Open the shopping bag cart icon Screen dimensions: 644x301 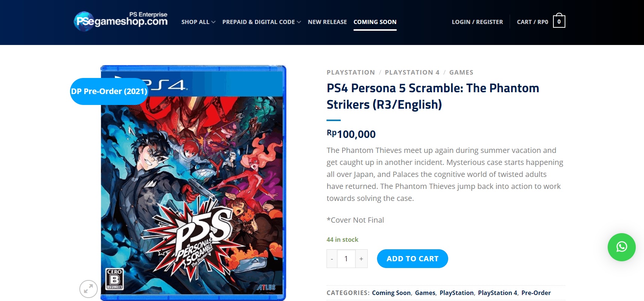pos(559,21)
